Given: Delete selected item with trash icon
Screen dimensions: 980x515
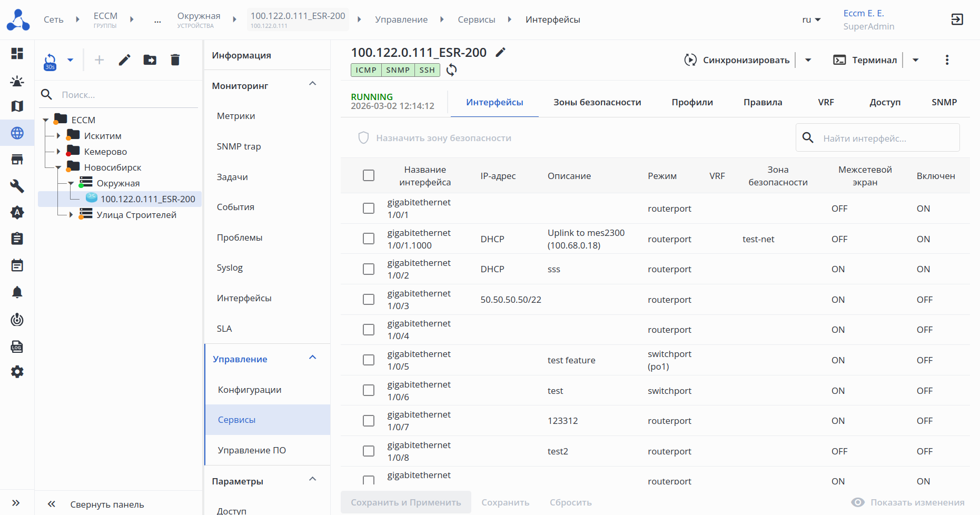Looking at the screenshot, I should click(175, 60).
